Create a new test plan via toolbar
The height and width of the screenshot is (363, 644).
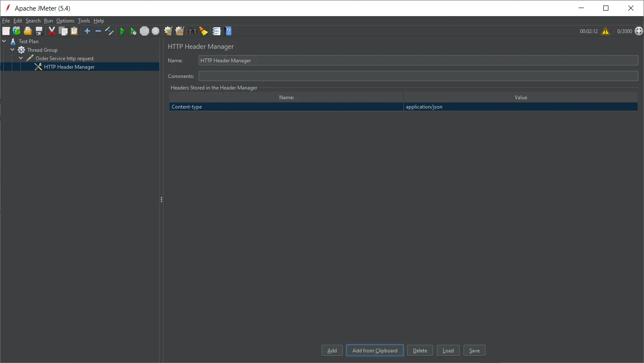coord(6,31)
